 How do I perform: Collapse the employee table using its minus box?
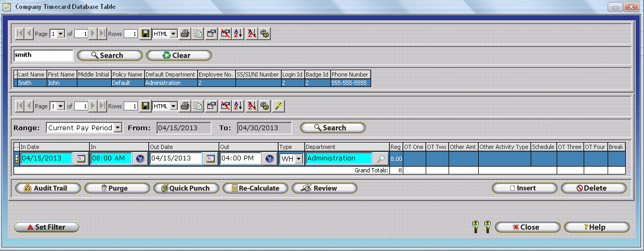(x=16, y=74)
